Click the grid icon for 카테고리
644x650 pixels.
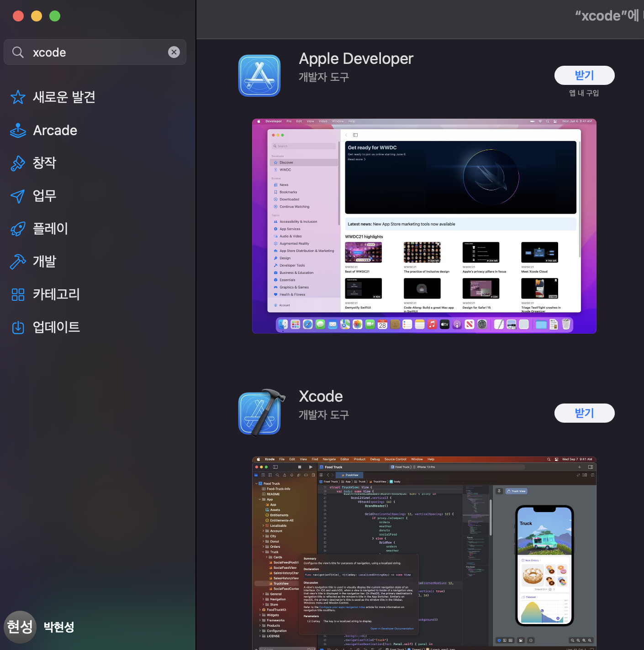coord(18,294)
